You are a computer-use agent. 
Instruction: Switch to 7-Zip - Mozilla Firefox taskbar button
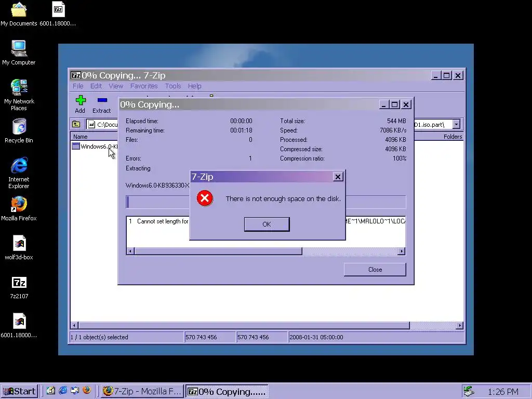point(142,391)
